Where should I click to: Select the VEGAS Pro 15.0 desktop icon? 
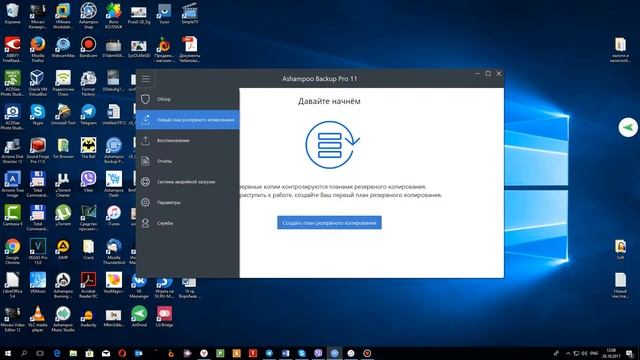pyautogui.click(x=38, y=251)
